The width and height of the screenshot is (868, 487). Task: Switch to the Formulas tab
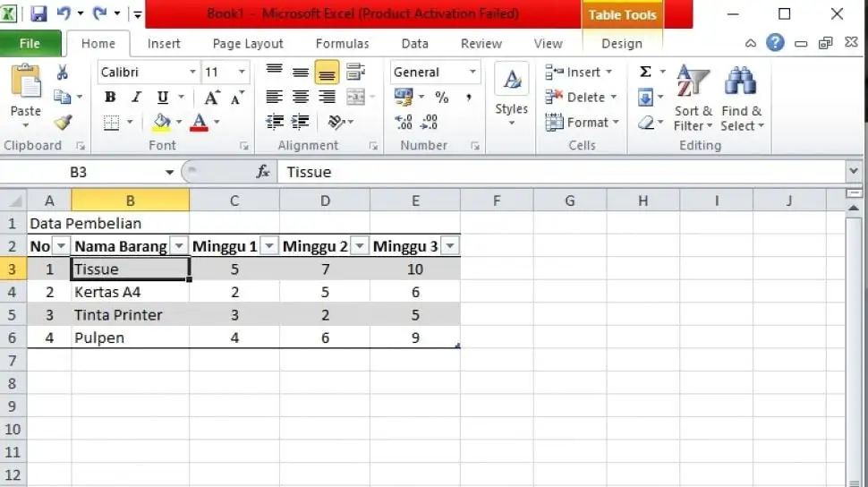(x=342, y=44)
